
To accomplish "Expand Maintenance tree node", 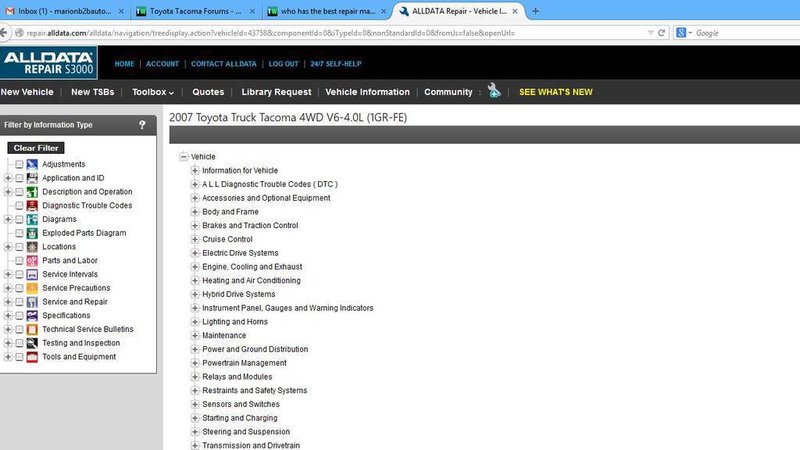I will pos(194,336).
